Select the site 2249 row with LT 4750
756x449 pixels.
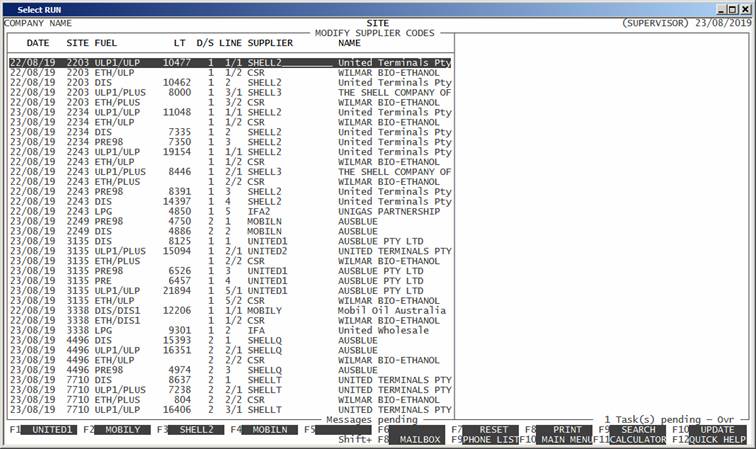pos(230,221)
